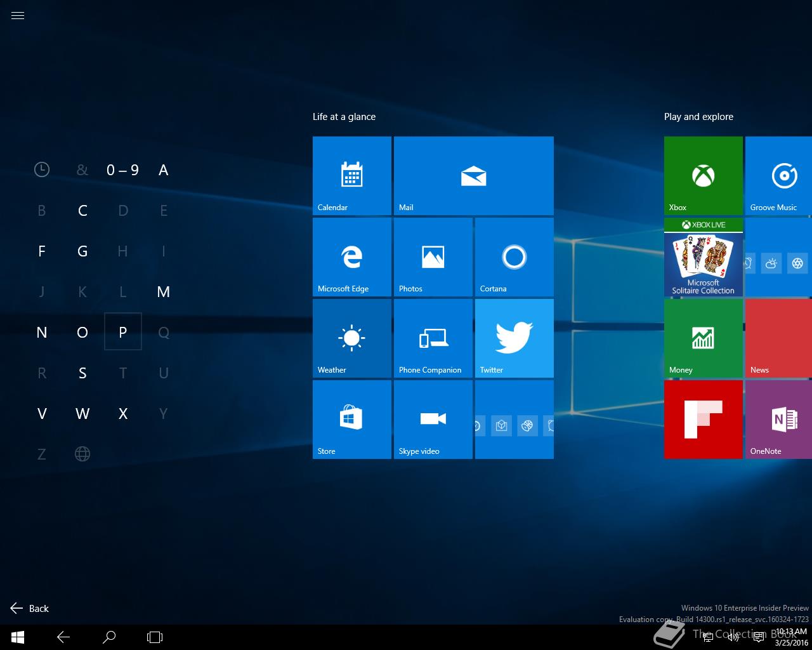Open taskbar search magnifier
The height and width of the screenshot is (650, 812).
pyautogui.click(x=109, y=637)
